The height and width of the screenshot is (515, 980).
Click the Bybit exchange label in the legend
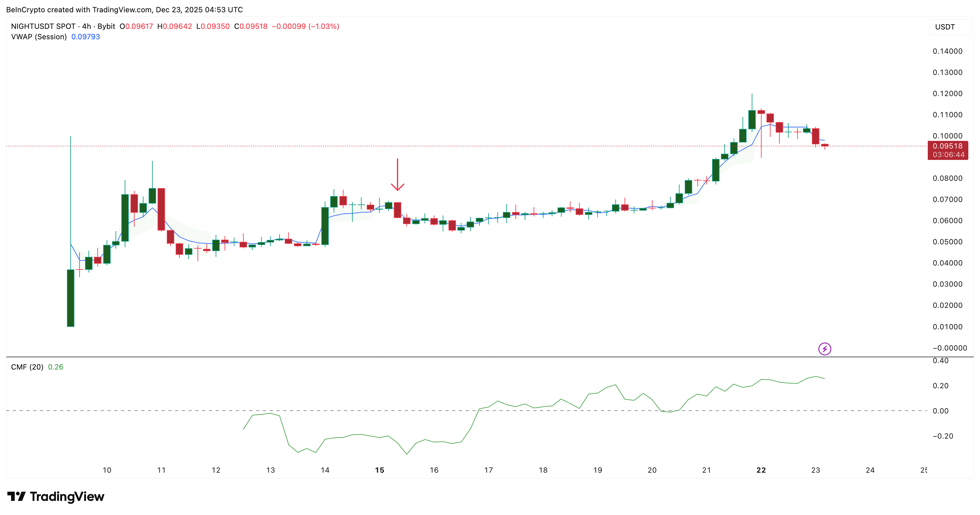[x=107, y=26]
